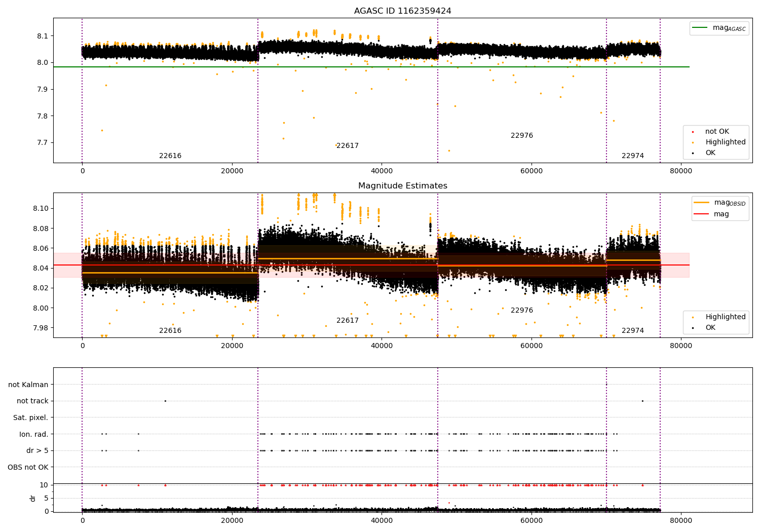Image resolution: width=760 pixels, height=532 pixels.
Task: Click the orange mag OBSID legend entry
Action: click(x=720, y=203)
